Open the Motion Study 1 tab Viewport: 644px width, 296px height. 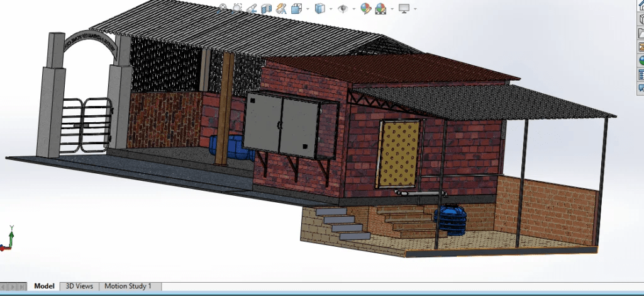pos(128,286)
